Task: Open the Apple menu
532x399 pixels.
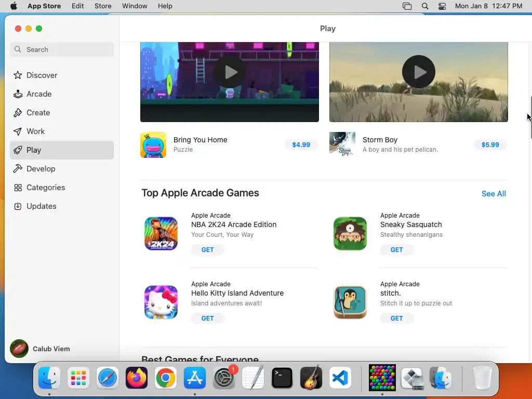Action: (x=14, y=6)
